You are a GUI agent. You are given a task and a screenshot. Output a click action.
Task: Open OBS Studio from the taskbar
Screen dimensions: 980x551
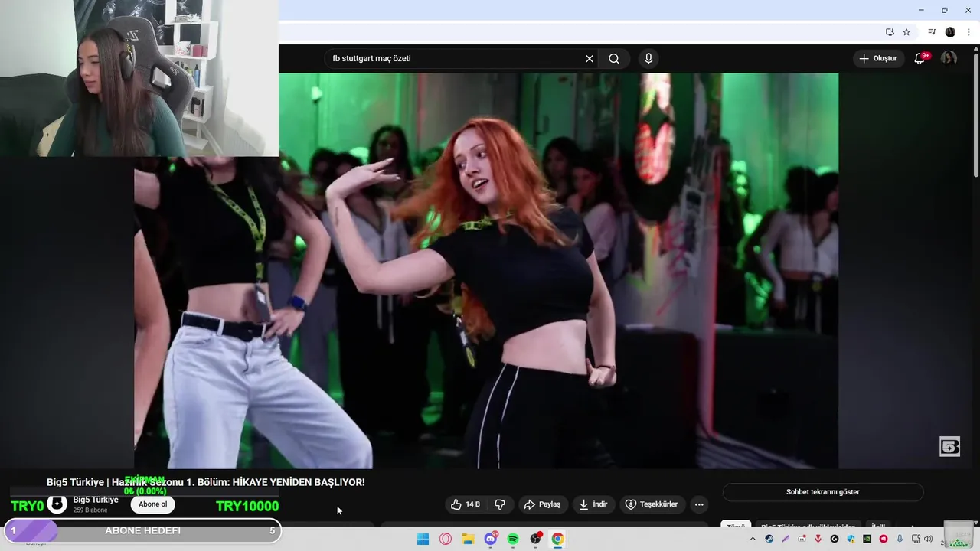click(536, 539)
